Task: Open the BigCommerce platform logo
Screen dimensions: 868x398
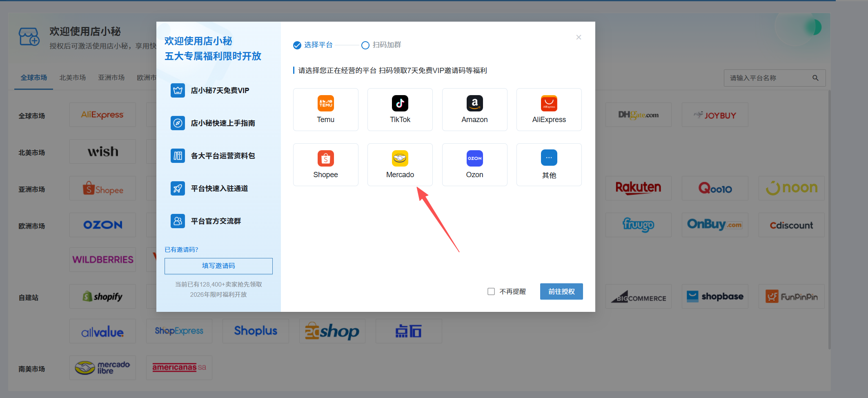Action: [638, 296]
